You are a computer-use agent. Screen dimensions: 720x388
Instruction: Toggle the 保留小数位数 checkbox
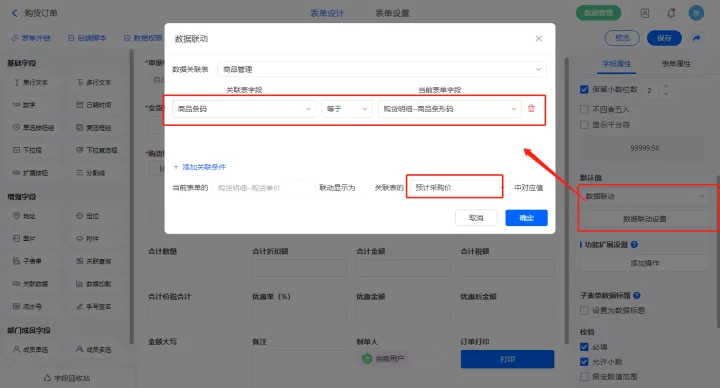tap(584, 90)
